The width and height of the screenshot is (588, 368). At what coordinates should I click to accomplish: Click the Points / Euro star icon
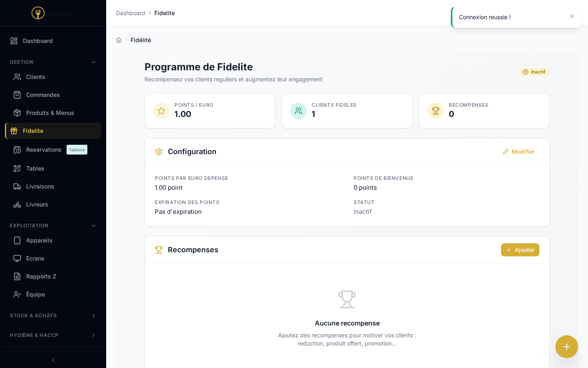pyautogui.click(x=161, y=111)
